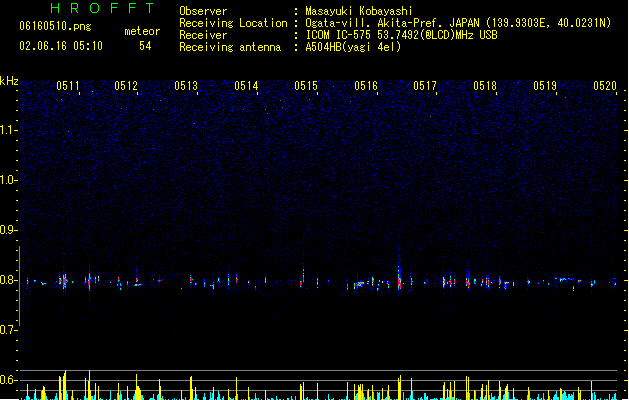Click the 0.9 kHz axis label
The width and height of the screenshot is (629, 400).
[8, 230]
